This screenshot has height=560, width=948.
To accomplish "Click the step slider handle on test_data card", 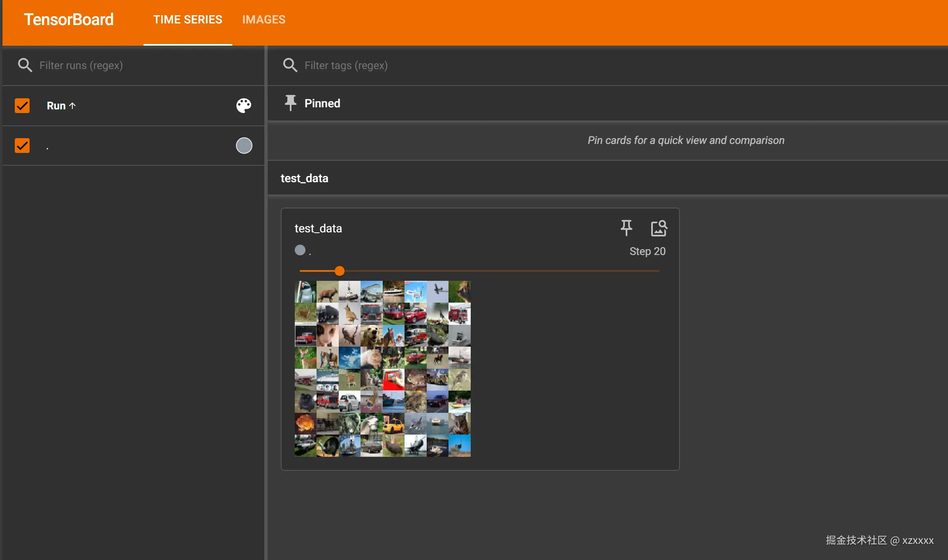I will 340,271.
